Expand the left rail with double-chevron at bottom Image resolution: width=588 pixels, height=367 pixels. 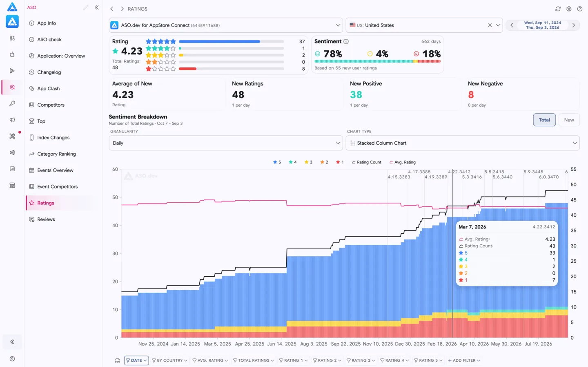pos(12,342)
